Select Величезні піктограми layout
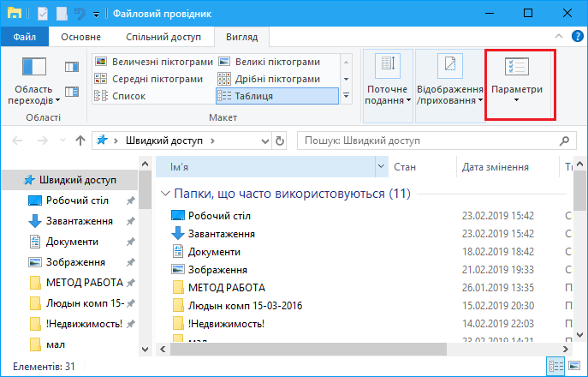The height and width of the screenshot is (377, 588). coord(154,62)
